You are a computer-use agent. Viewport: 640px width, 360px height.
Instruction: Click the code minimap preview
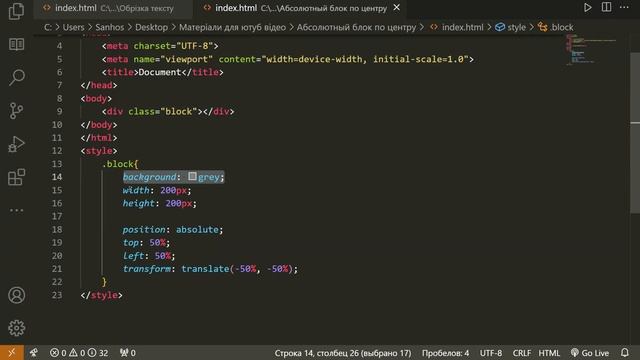[x=590, y=49]
